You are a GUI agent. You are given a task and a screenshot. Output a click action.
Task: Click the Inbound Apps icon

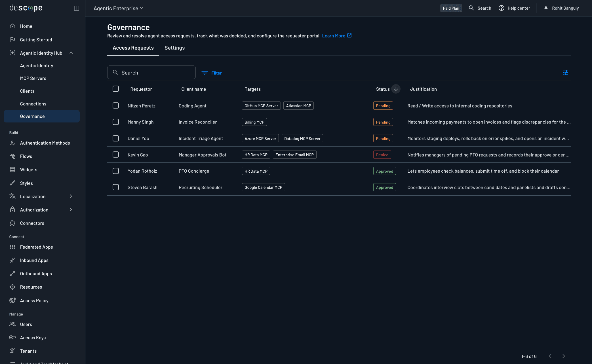(x=12, y=260)
